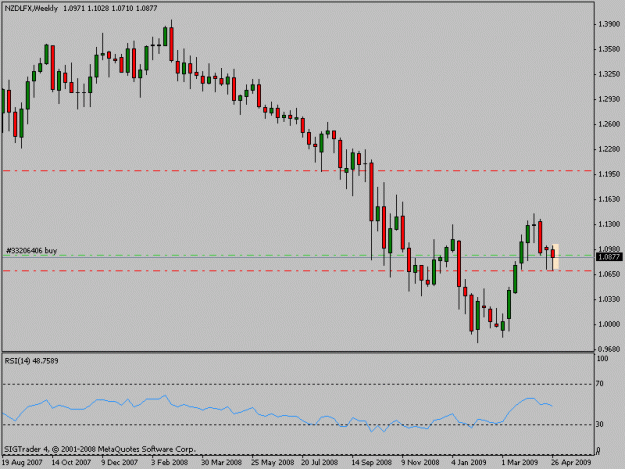Click the 19 Aug 2007 date label
The height and width of the screenshot is (469, 625).
[22, 462]
